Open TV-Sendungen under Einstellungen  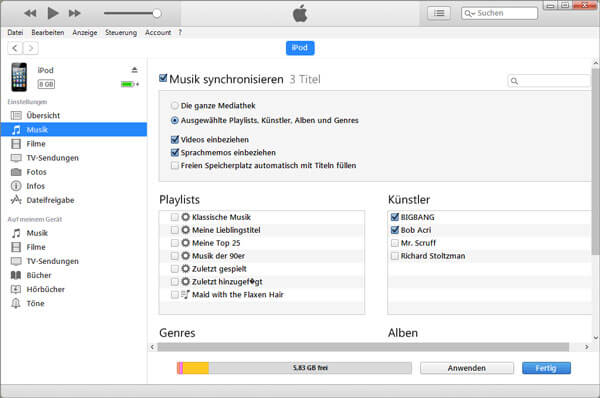[73, 158]
